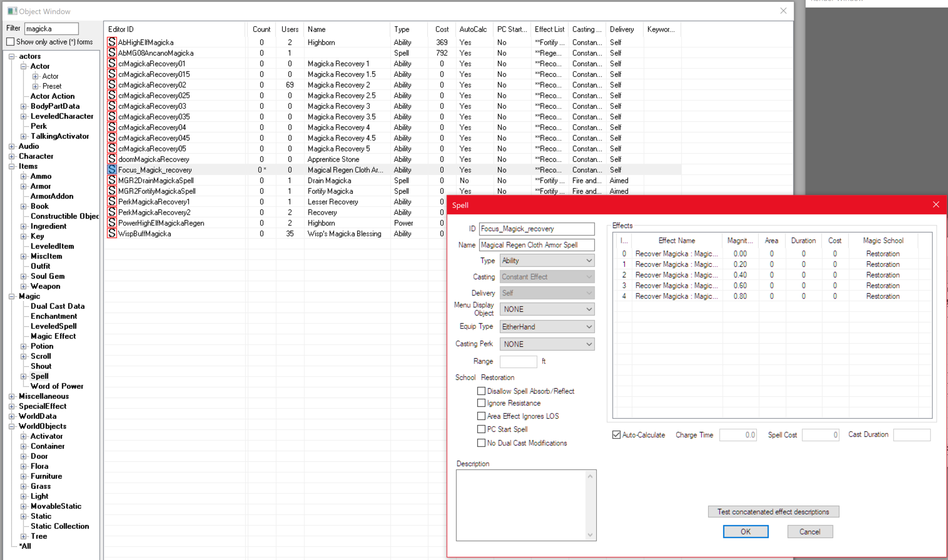Click the spell icon beside crMagickaRecovery025
Screen dimensions: 948x560
pyautogui.click(x=112, y=95)
